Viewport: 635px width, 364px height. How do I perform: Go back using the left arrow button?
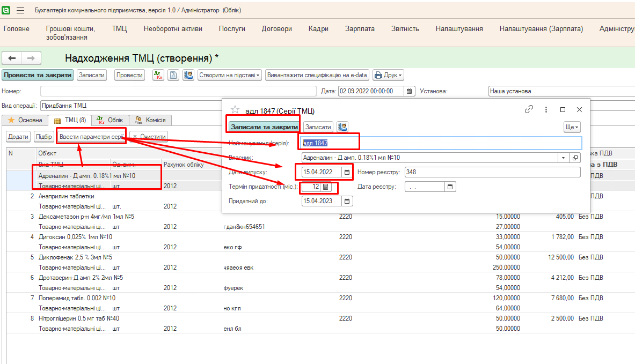(12, 58)
